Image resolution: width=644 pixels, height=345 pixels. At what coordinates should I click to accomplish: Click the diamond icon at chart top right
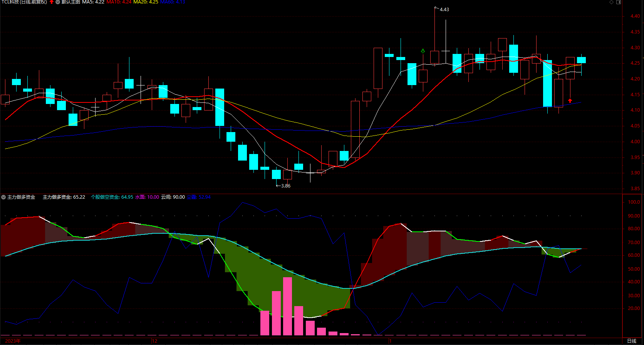coord(611,2)
